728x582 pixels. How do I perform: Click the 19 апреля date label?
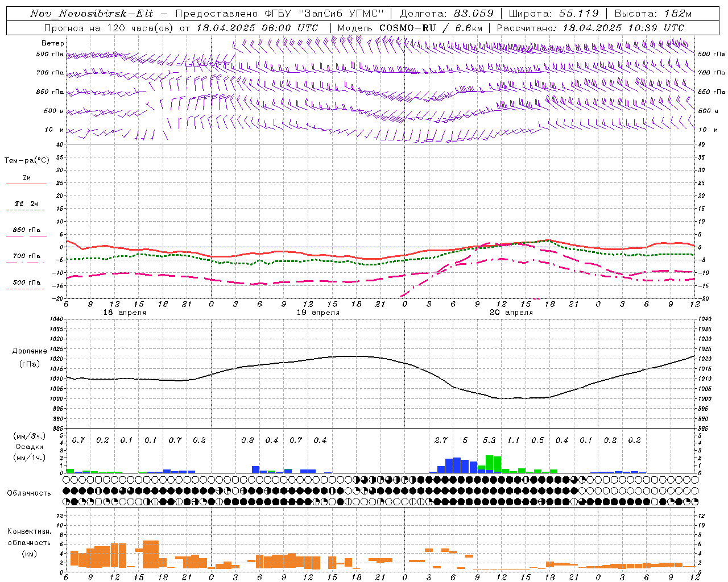click(318, 313)
